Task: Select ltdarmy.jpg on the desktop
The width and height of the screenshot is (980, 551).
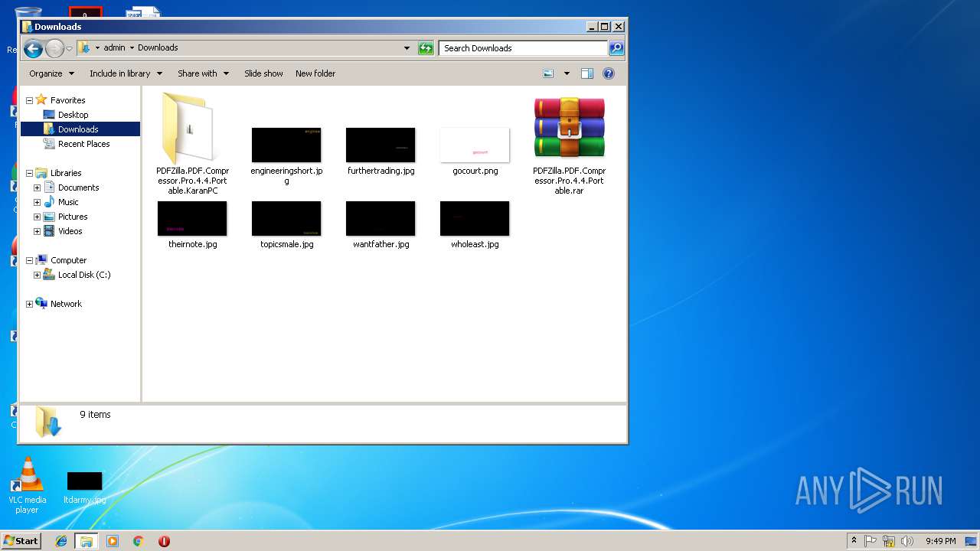Action: [84, 487]
